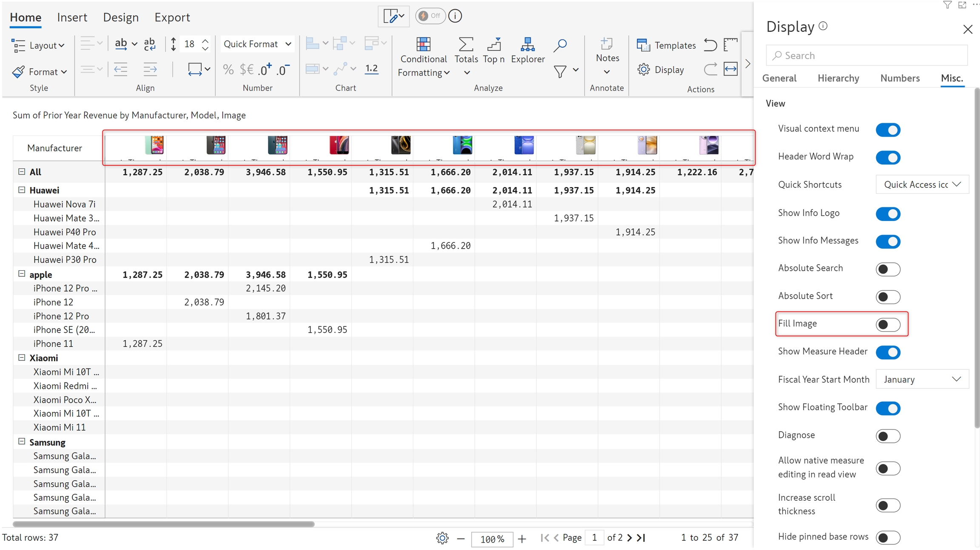The height and width of the screenshot is (550, 980).
Task: Collapse the Huawei manufacturer group
Action: (22, 190)
